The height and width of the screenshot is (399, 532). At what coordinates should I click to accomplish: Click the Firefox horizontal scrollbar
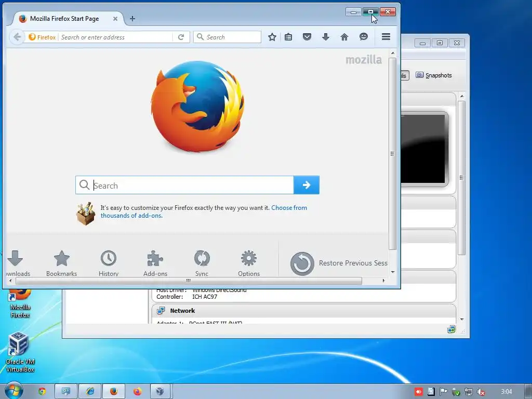coord(188,281)
